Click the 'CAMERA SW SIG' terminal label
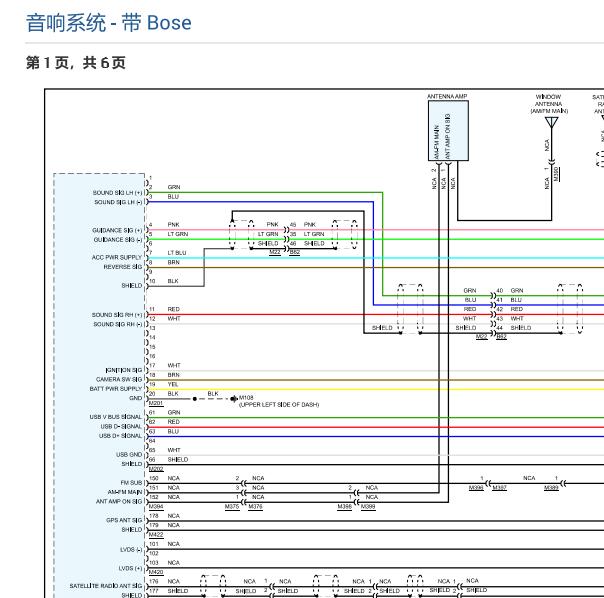604x598 pixels. pyautogui.click(x=119, y=380)
